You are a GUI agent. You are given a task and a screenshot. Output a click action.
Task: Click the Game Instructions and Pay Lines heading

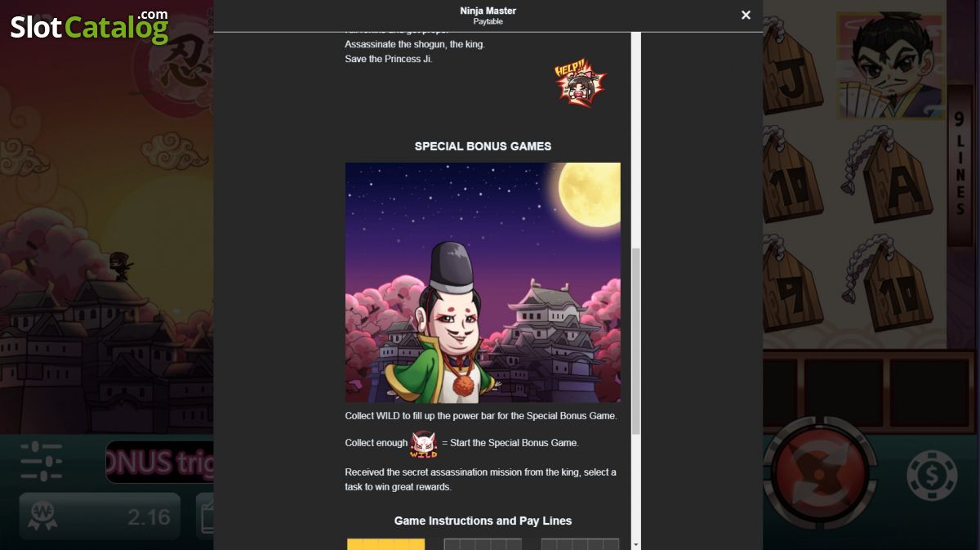483,521
